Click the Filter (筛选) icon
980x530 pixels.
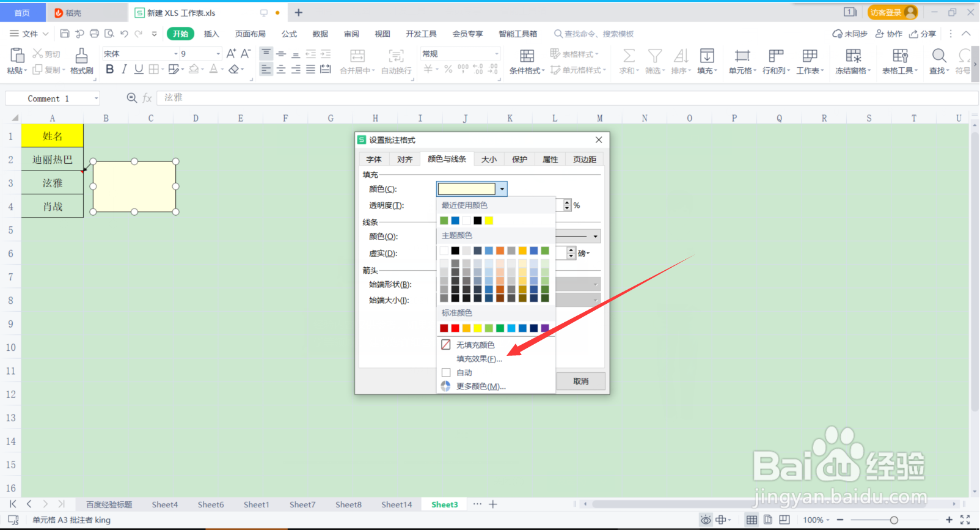click(654, 56)
